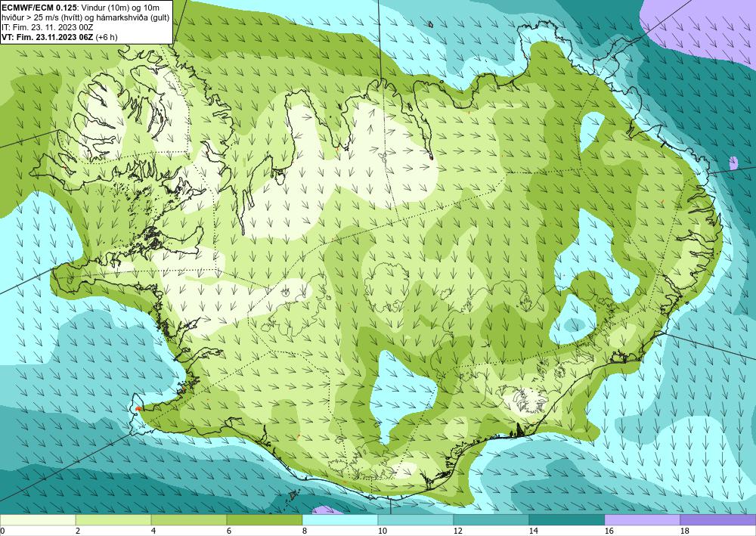Click the 0–2 m/s palest legend swatch
This screenshot has height=536, width=756.
pyautogui.click(x=38, y=519)
